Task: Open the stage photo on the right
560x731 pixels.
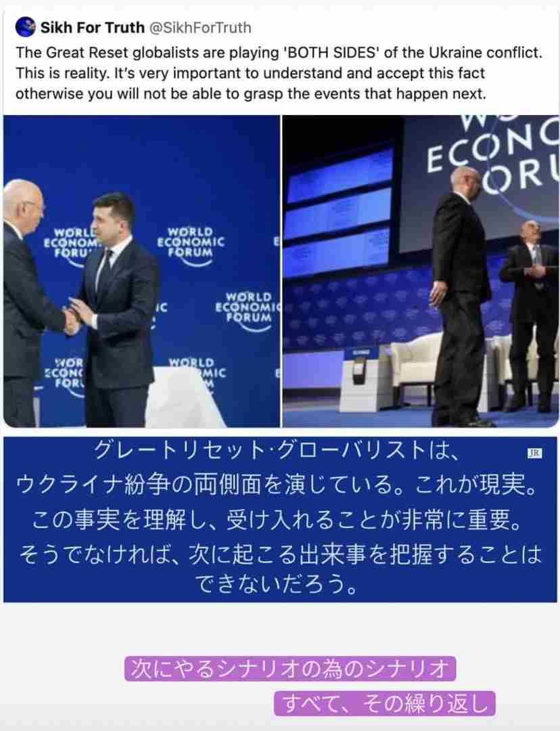Action: 421,271
